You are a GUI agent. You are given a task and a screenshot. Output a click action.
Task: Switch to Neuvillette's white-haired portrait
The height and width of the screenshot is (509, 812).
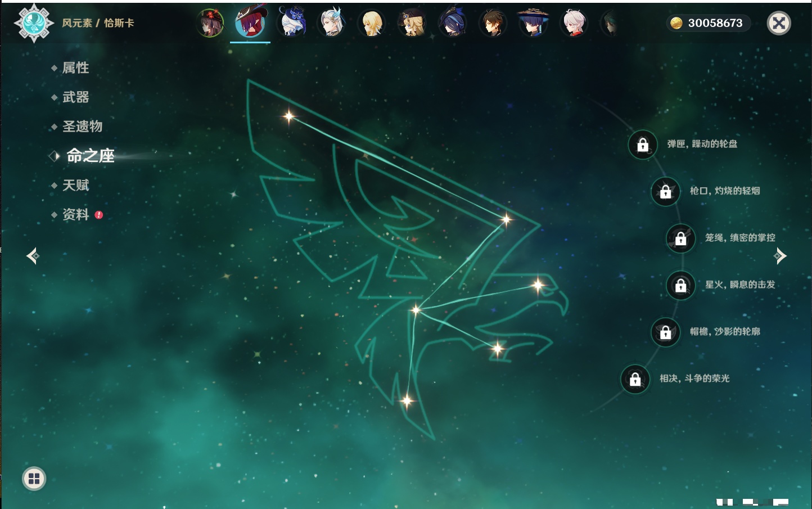332,23
